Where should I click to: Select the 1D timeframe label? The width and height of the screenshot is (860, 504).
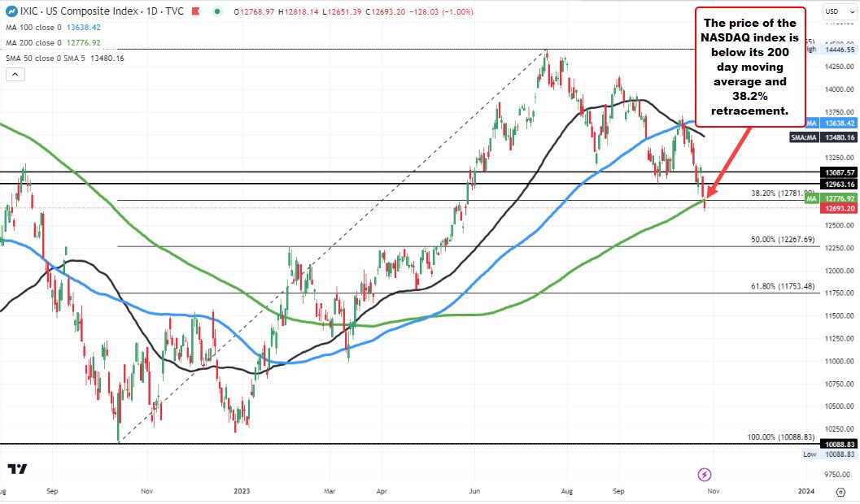pos(151,11)
